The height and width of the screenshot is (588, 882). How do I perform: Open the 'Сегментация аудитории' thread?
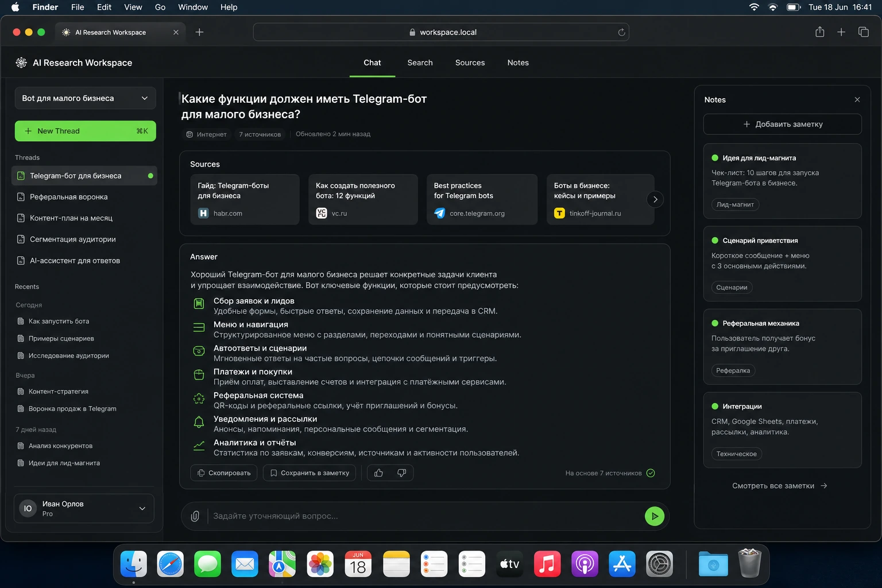(x=84, y=239)
